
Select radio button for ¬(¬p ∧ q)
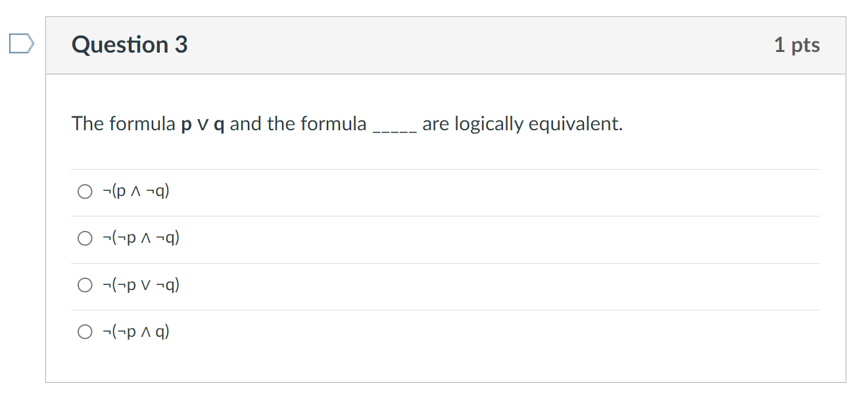pos(85,331)
